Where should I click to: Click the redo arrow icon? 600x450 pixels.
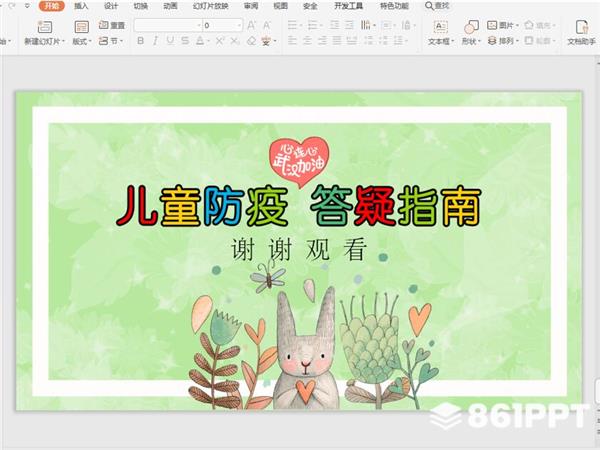coord(12,6)
